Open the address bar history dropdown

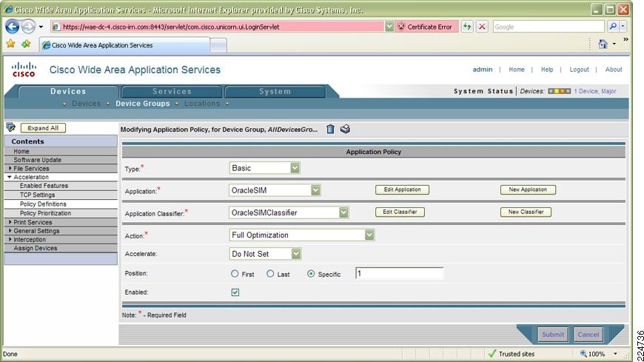(389, 27)
